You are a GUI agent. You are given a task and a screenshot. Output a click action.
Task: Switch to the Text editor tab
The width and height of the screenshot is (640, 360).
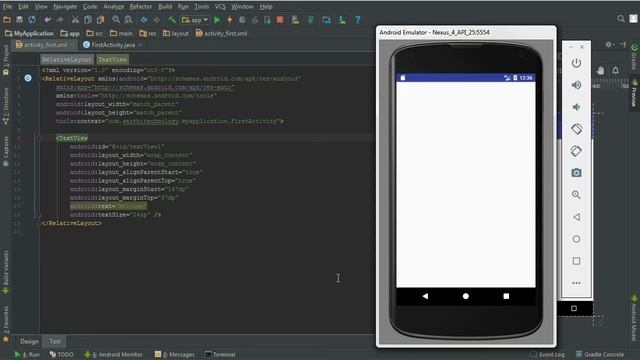tap(55, 341)
